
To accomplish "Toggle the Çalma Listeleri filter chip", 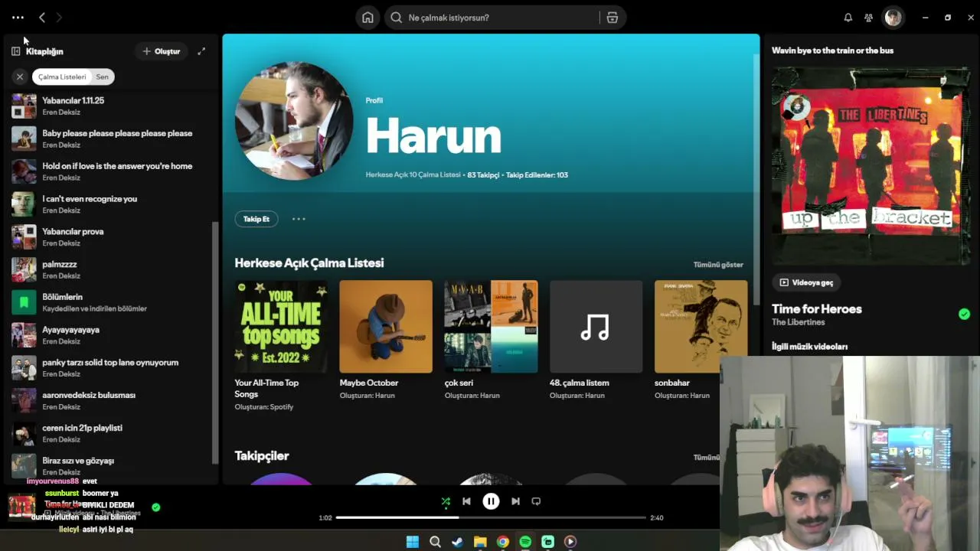I will pos(62,77).
